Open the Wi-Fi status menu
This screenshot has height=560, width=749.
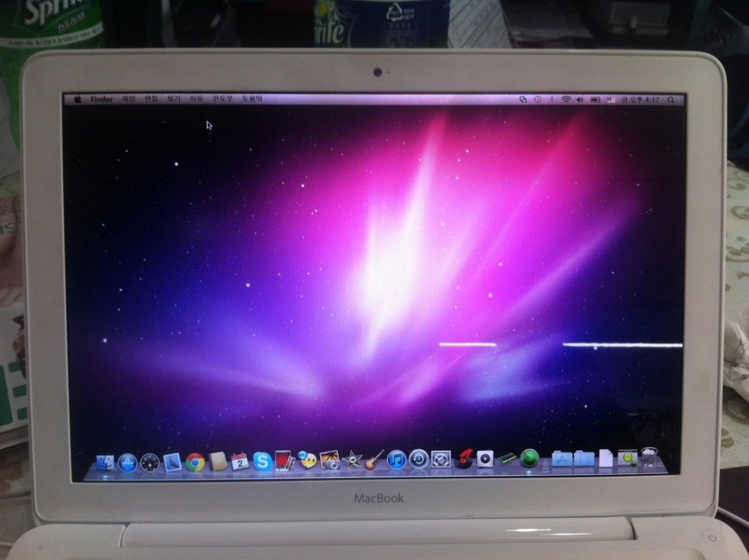(x=566, y=99)
